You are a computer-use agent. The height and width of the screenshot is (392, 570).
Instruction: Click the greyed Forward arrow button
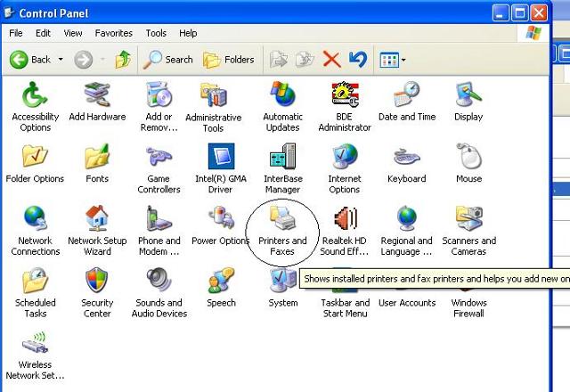point(84,60)
